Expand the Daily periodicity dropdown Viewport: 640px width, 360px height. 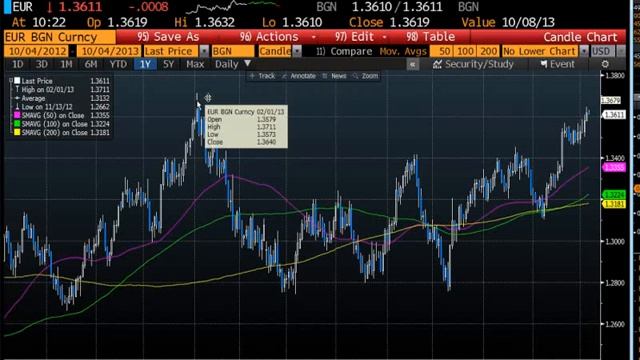pyautogui.click(x=247, y=64)
